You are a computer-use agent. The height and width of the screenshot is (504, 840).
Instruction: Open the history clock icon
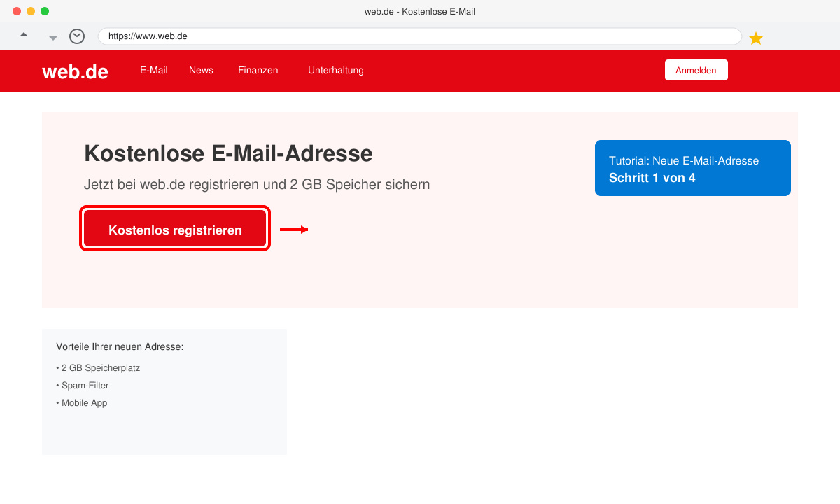(x=77, y=36)
